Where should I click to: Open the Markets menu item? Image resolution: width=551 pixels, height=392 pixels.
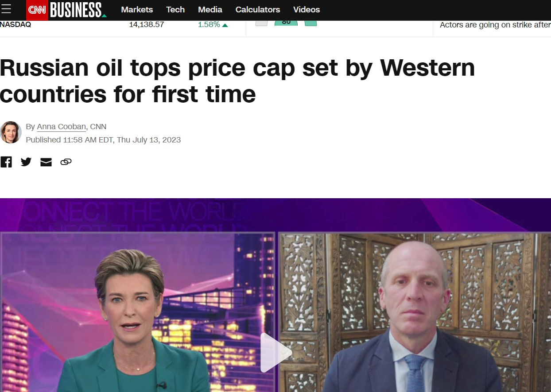[137, 9]
